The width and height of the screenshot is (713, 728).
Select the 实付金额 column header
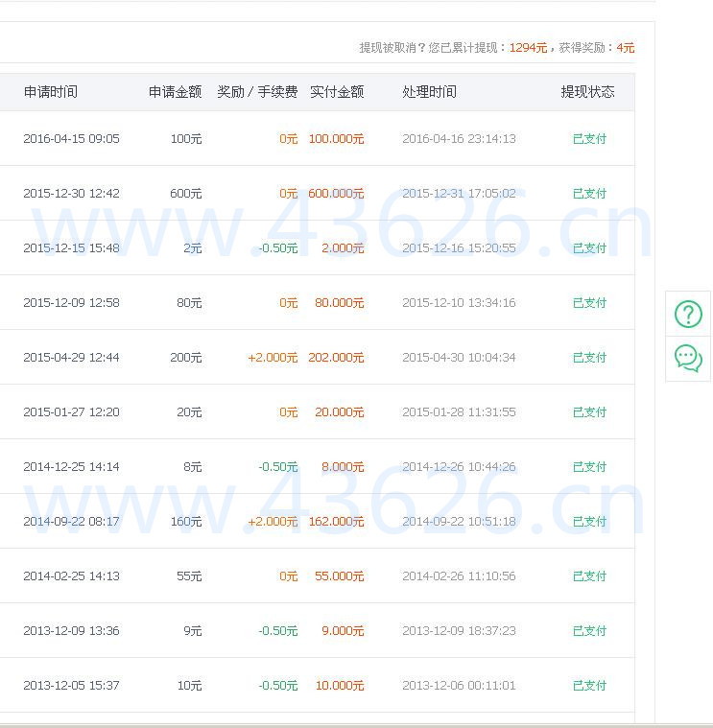tap(337, 92)
